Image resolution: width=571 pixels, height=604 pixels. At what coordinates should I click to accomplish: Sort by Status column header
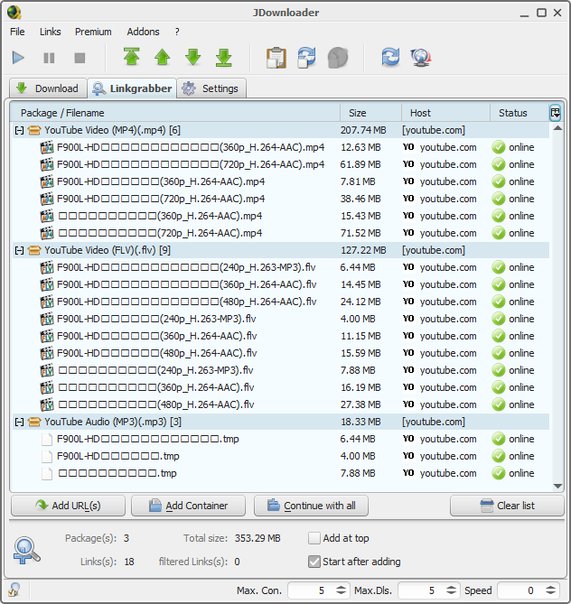pos(519,113)
